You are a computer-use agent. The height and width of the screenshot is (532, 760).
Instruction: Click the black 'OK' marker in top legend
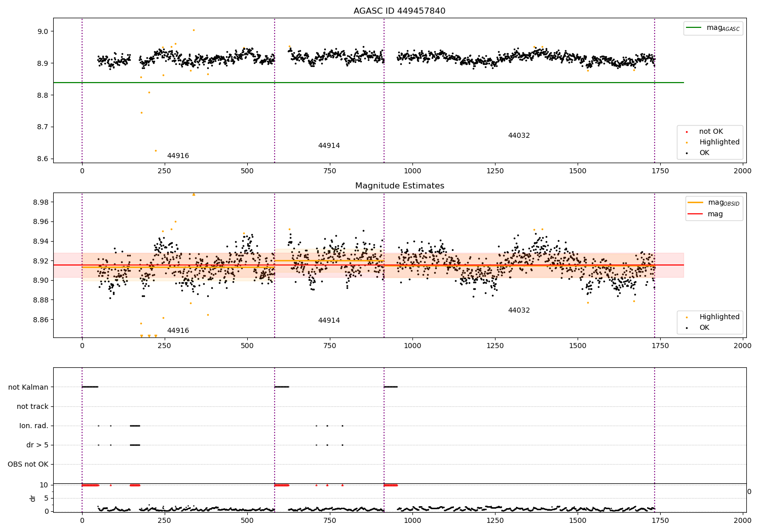click(x=687, y=153)
